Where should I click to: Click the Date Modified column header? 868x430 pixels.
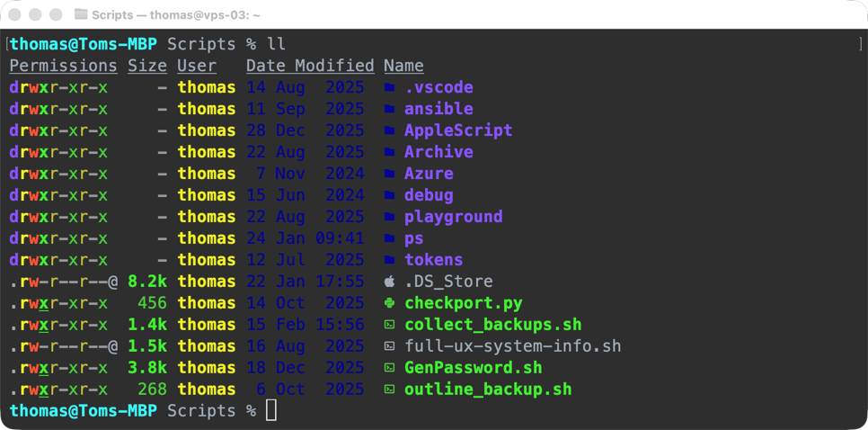pos(310,66)
